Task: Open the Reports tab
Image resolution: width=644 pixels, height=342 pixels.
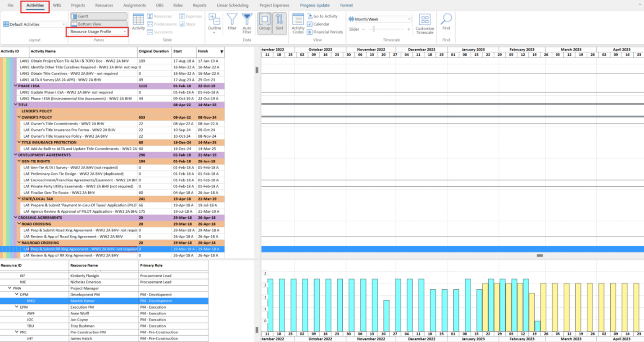Action: [x=199, y=5]
